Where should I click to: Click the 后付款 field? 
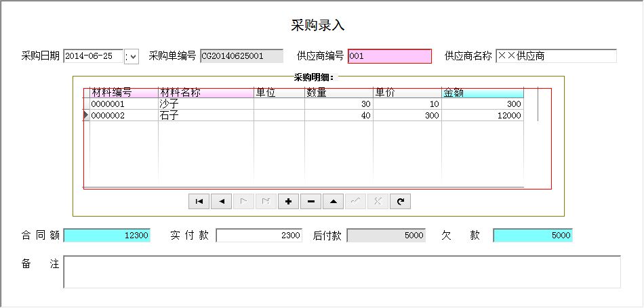point(386,236)
